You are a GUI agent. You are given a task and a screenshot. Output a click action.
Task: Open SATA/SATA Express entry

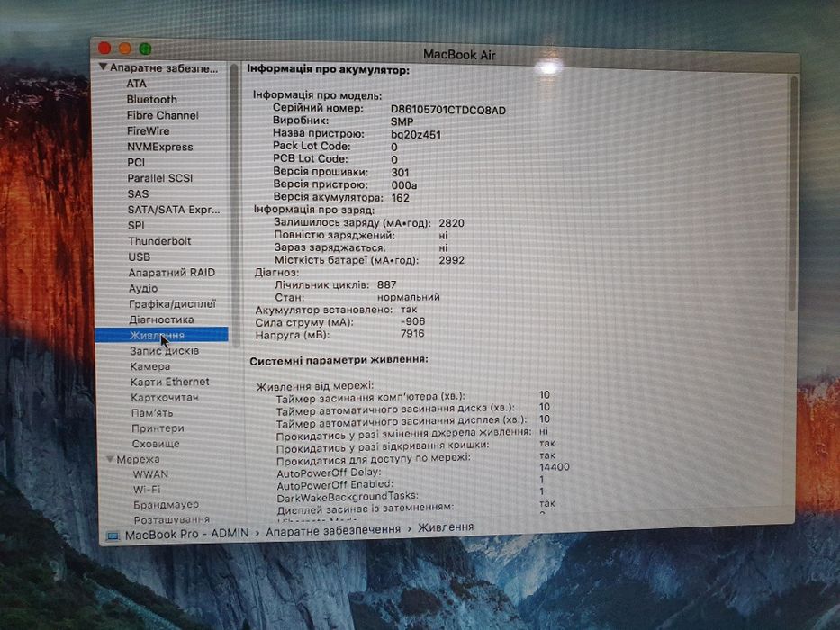[x=174, y=210]
